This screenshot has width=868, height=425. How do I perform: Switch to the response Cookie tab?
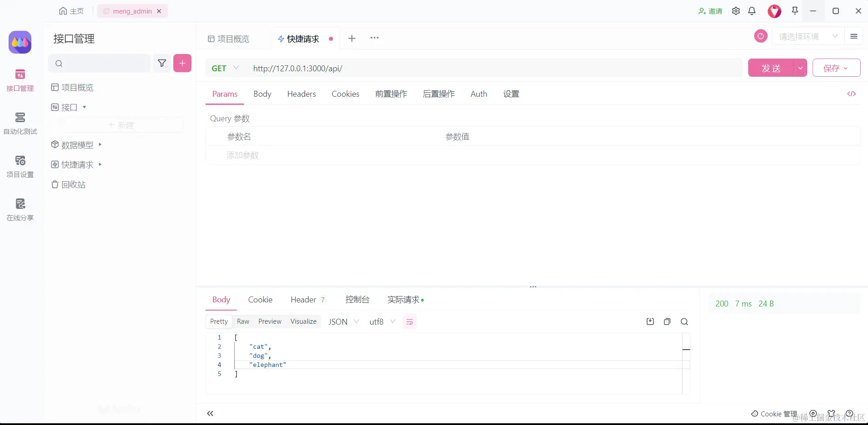coord(260,300)
